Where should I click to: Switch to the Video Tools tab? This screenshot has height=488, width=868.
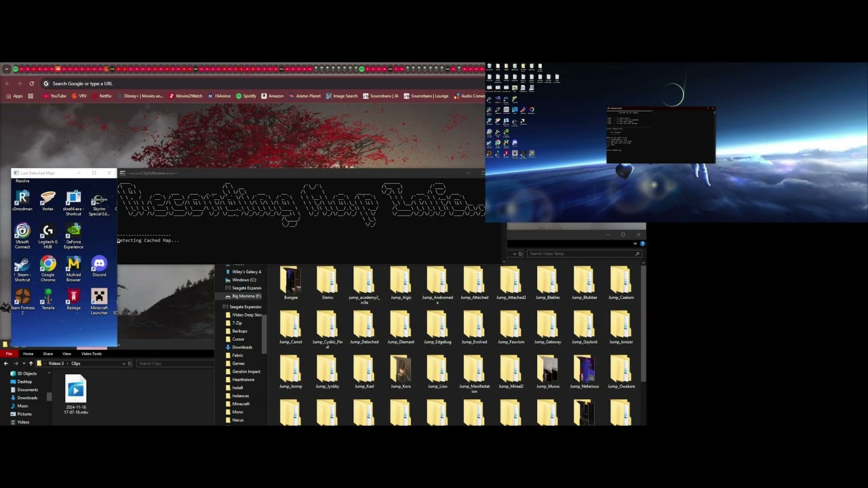(x=92, y=354)
